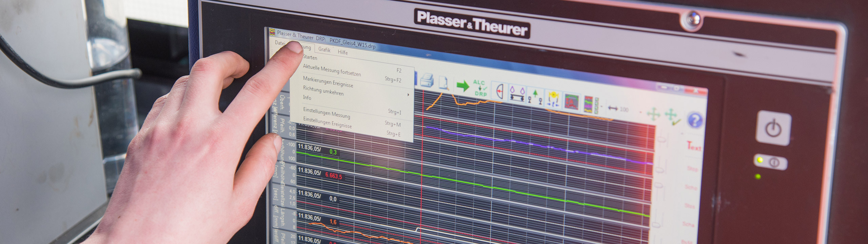Click the double-headed arrow 100 scale icon

[x=618, y=109]
